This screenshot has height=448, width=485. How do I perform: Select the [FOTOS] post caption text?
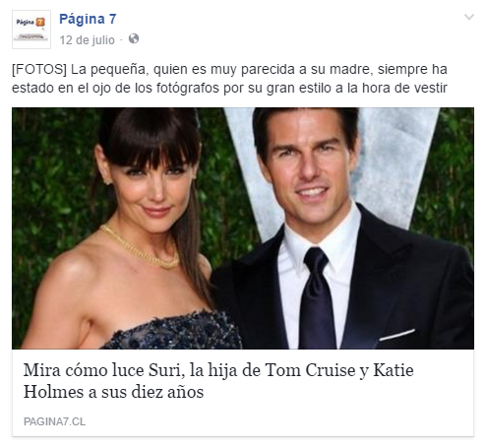click(229, 79)
